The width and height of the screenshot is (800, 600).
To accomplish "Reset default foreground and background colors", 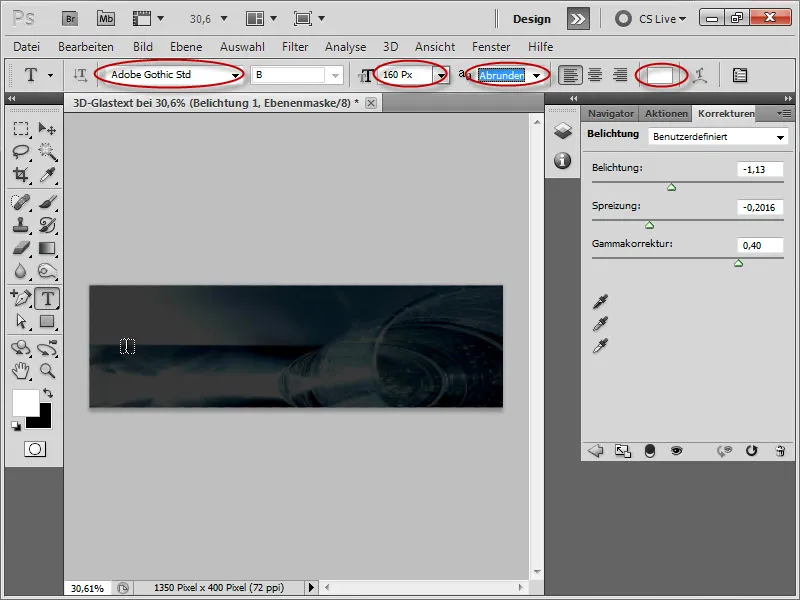I will [x=16, y=426].
